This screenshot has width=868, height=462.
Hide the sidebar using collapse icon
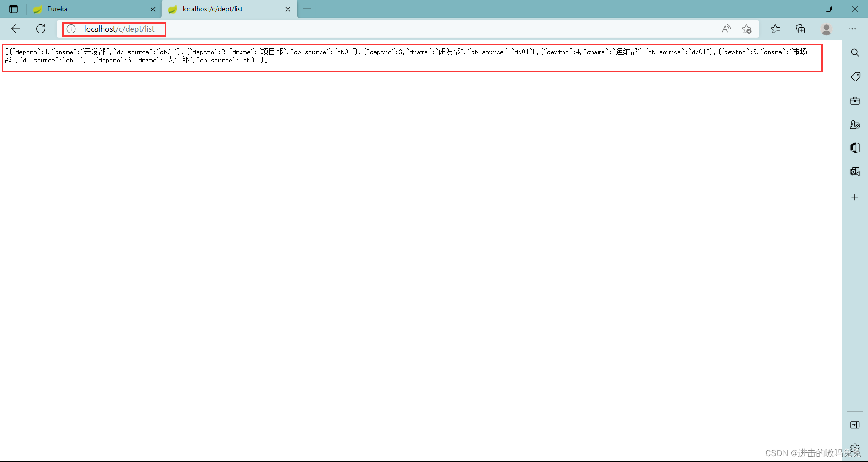click(855, 424)
